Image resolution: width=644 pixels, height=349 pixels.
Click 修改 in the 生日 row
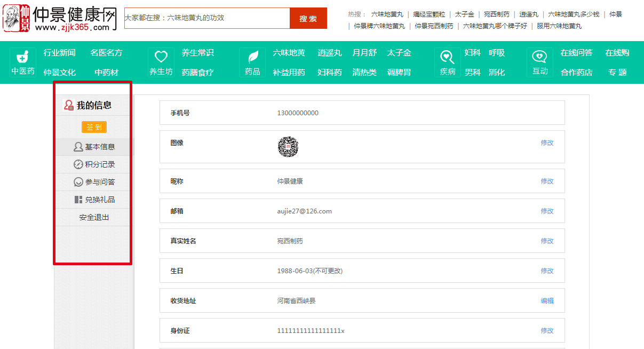click(x=547, y=271)
